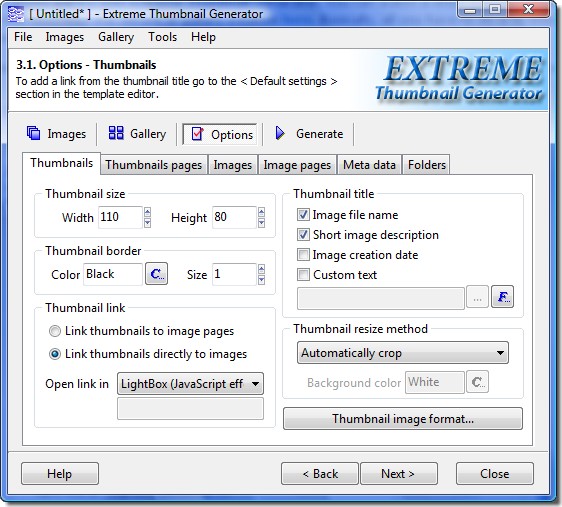Image resolution: width=562 pixels, height=507 pixels.
Task: Proceed with the Next button
Action: coord(399,474)
